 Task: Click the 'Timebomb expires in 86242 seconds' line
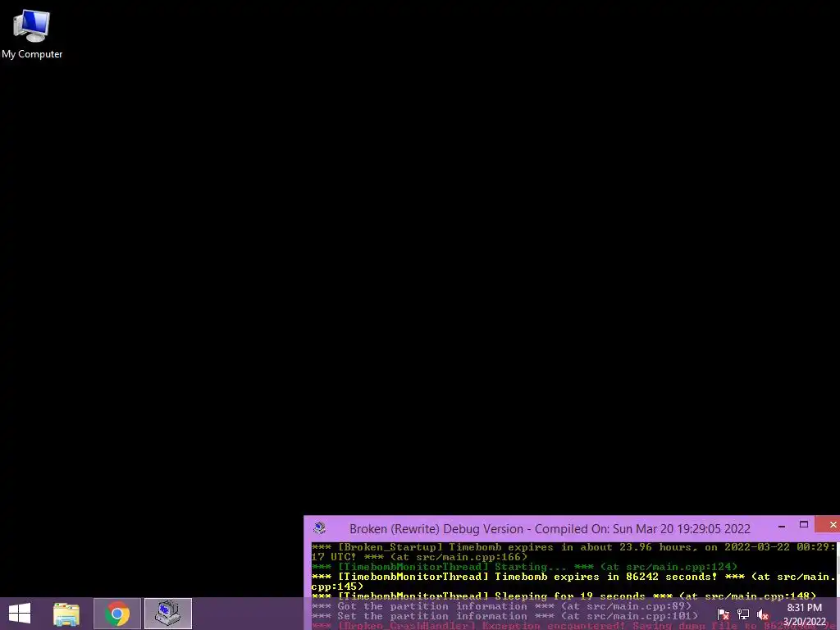coord(573,582)
